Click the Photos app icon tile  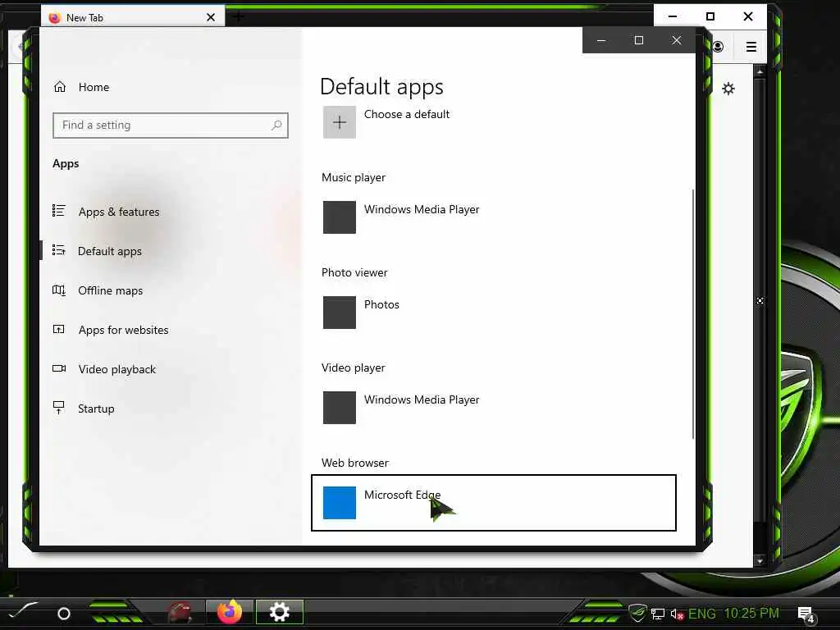[340, 313]
